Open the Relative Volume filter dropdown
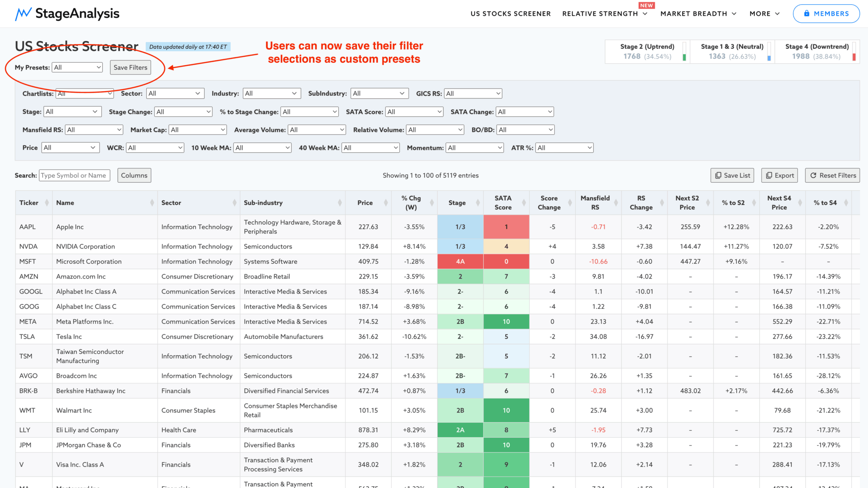Screen dimensions: 868x488 [x=435, y=130]
